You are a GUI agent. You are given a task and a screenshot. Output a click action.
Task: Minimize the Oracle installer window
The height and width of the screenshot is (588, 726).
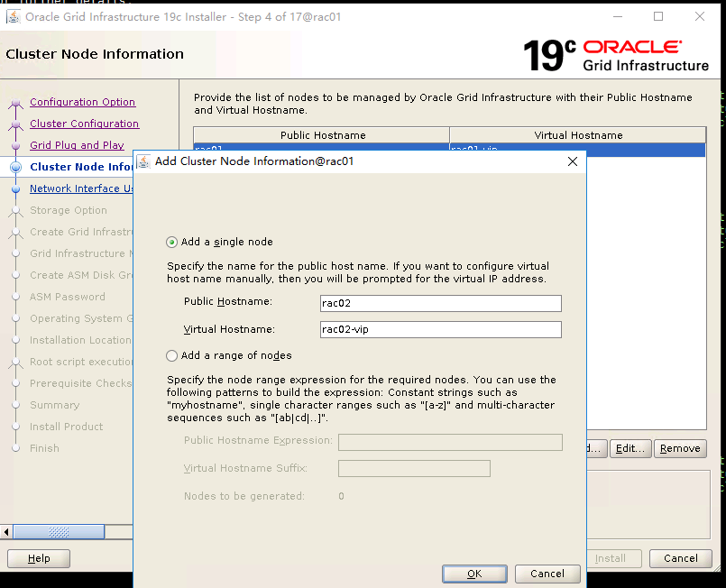click(617, 16)
